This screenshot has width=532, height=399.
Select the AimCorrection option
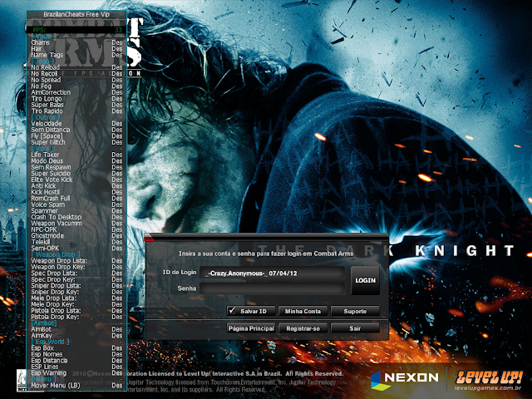coord(76,92)
